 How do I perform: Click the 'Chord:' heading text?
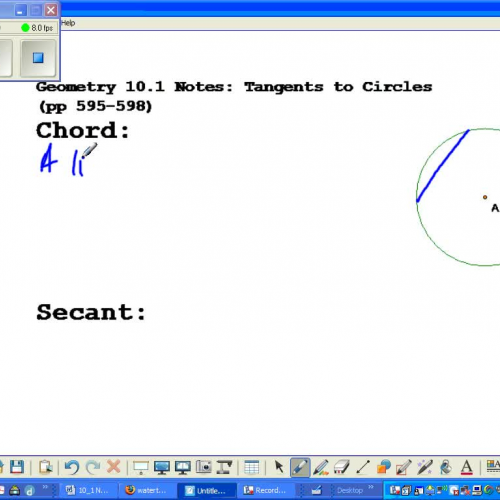[83, 130]
